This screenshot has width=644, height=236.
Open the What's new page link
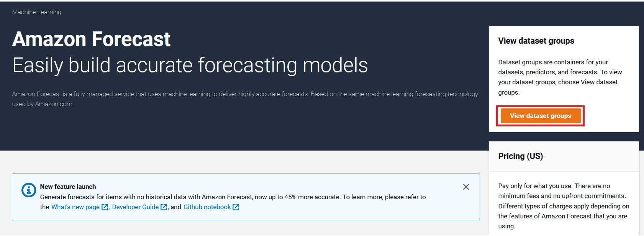[75, 207]
